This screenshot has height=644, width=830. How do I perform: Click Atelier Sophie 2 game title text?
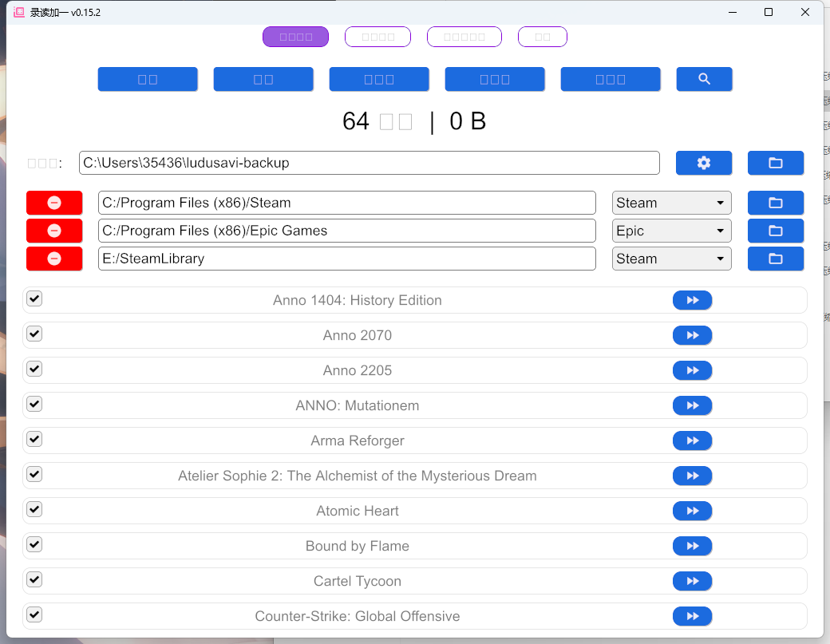tap(358, 476)
